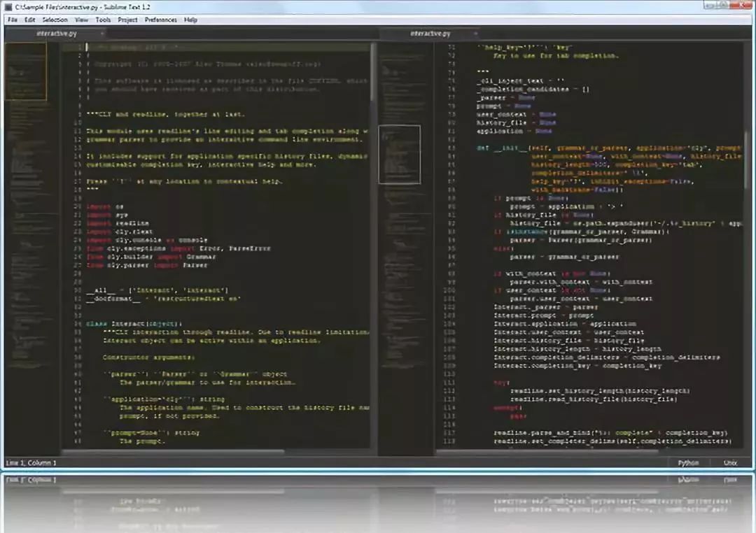The image size is (756, 533).
Task: Click the '__docformat__' line in left pane
Action: click(x=163, y=298)
